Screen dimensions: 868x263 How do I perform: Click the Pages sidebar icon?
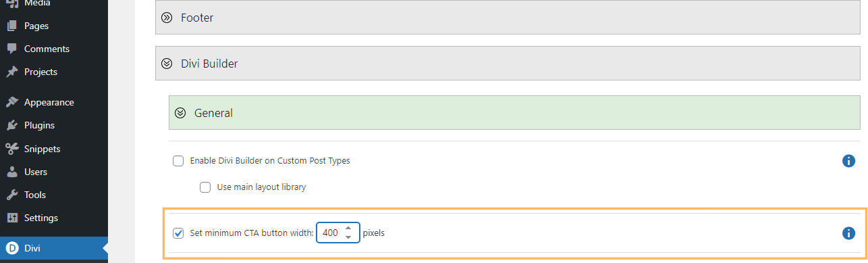point(11,26)
